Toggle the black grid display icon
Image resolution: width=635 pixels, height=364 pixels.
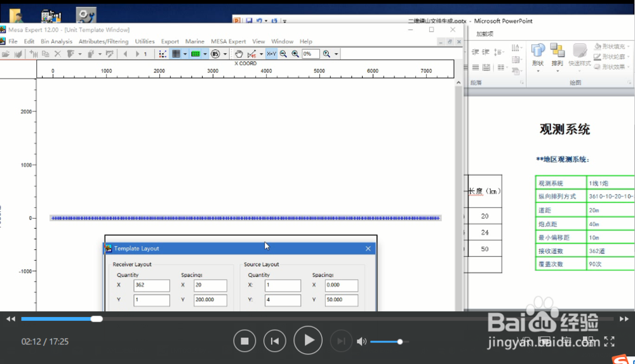(176, 54)
